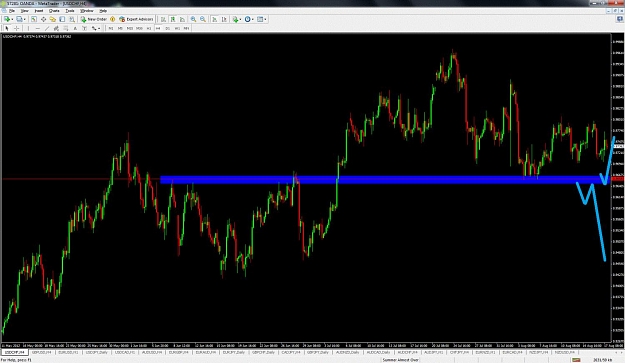Image resolution: width=625 pixels, height=363 pixels.
Task: Switch to the AUDCAD,Daily chart tab
Action: click(x=378, y=353)
